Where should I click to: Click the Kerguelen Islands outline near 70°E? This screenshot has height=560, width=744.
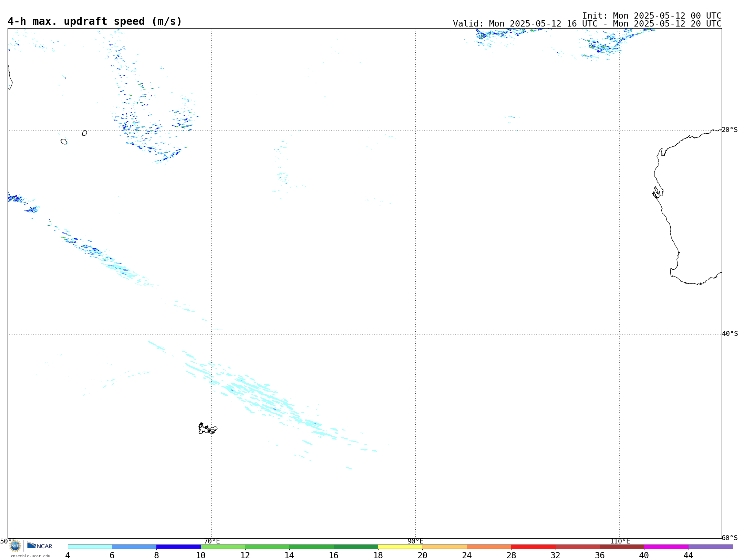coord(208,428)
